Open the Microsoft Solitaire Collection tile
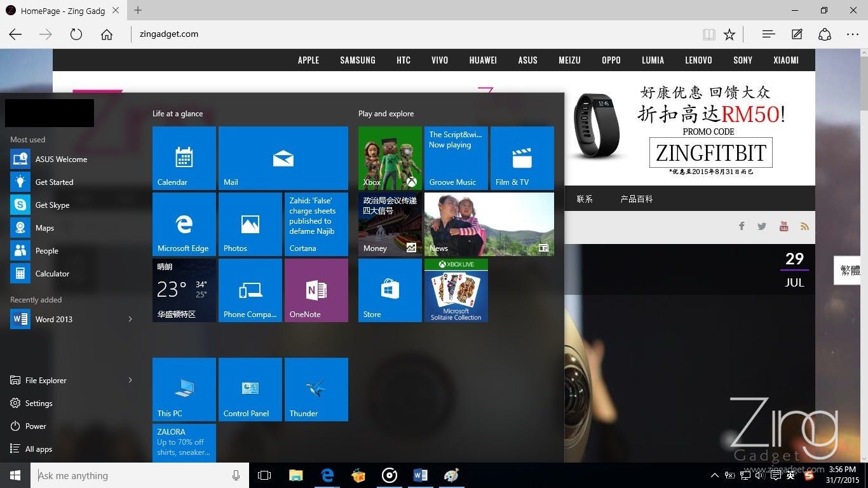 pyautogui.click(x=456, y=290)
